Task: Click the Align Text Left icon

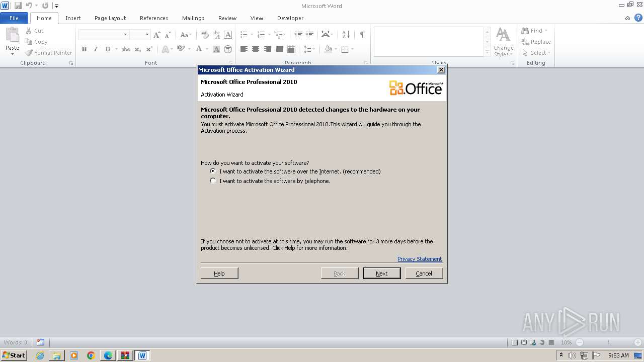Action: pos(244,49)
